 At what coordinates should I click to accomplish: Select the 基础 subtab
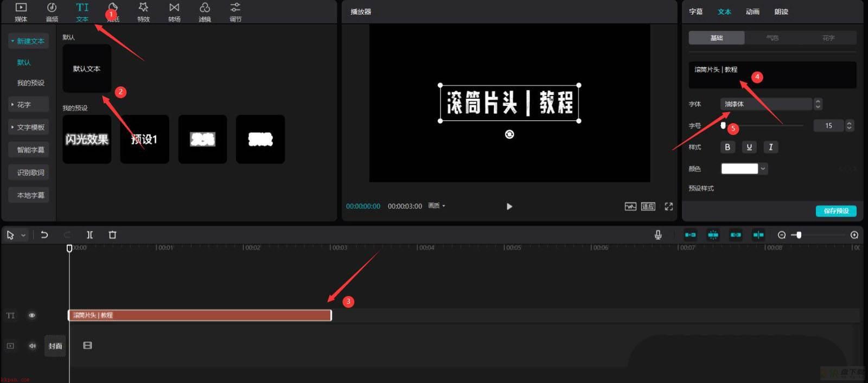pyautogui.click(x=717, y=38)
